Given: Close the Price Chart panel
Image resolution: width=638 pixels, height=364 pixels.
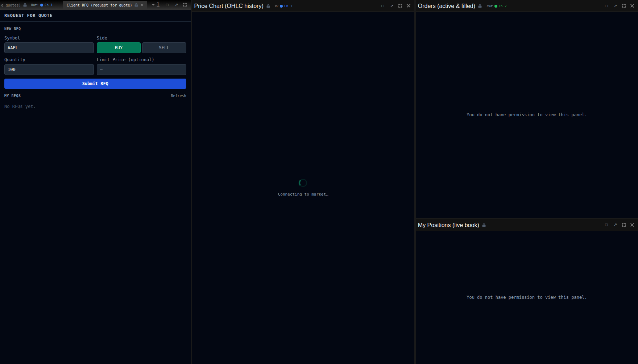Looking at the screenshot, I should tap(409, 6).
